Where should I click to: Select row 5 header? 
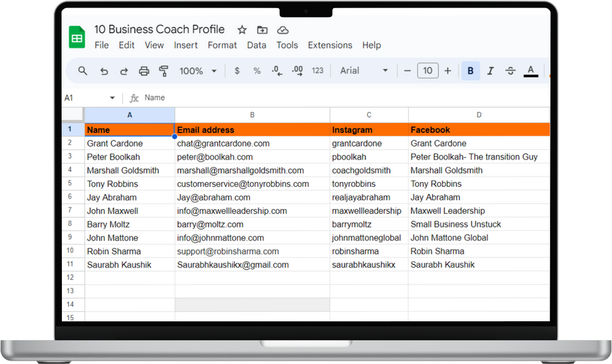tap(73, 183)
